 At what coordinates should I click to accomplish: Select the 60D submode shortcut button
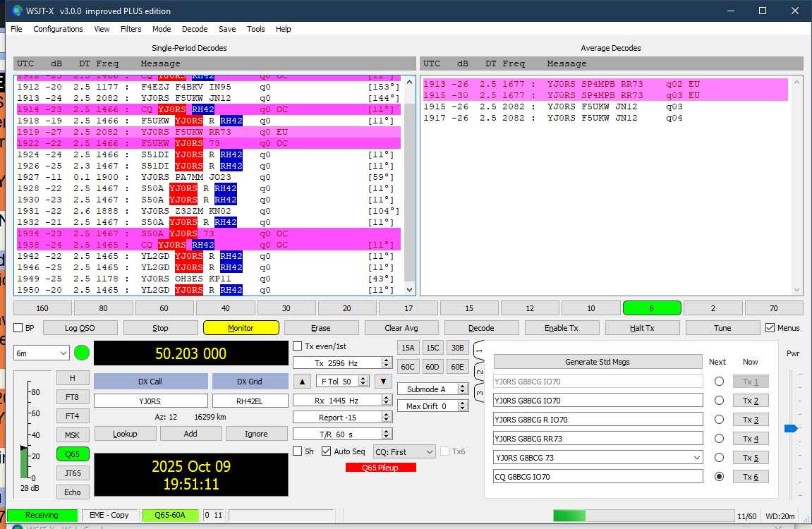432,366
